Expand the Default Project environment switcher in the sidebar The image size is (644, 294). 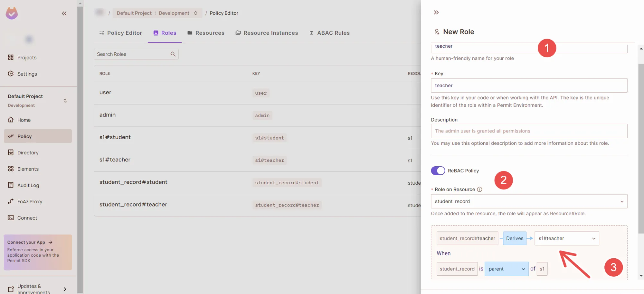(x=65, y=101)
